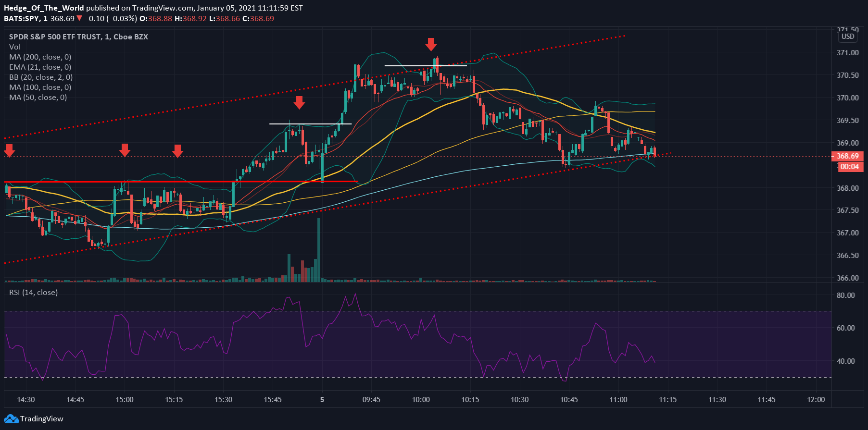Click the red 368.69 current price tag
The height and width of the screenshot is (430, 868).
point(847,156)
